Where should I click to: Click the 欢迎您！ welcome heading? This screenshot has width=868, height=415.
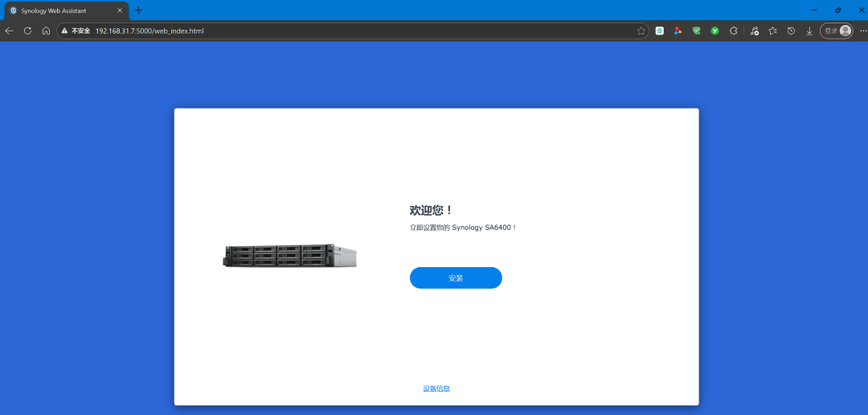(432, 210)
